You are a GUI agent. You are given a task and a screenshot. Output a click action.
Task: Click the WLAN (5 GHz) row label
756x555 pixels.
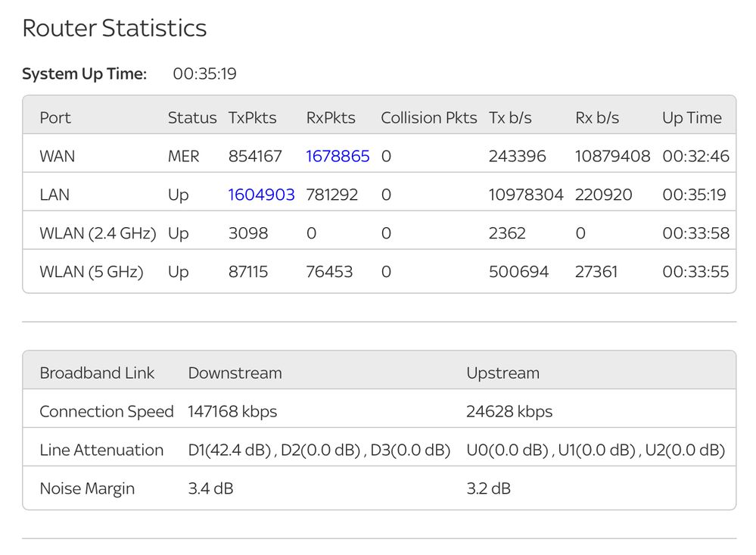tap(91, 271)
